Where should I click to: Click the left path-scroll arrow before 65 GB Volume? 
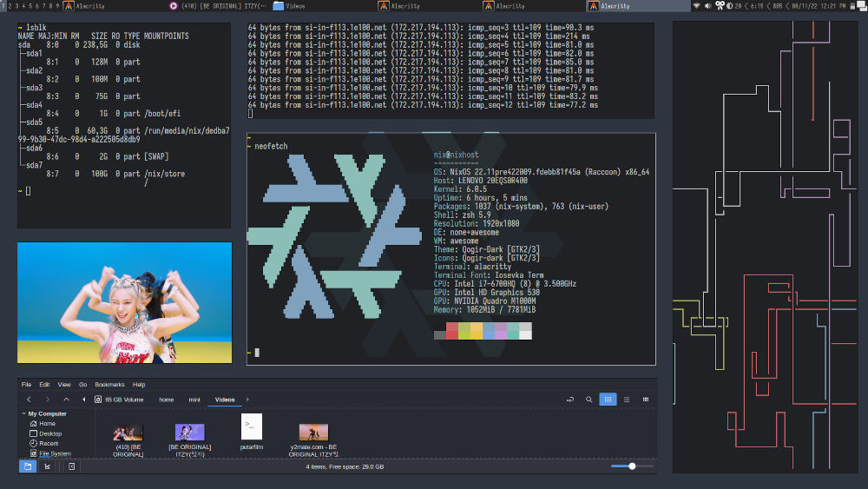click(x=84, y=400)
